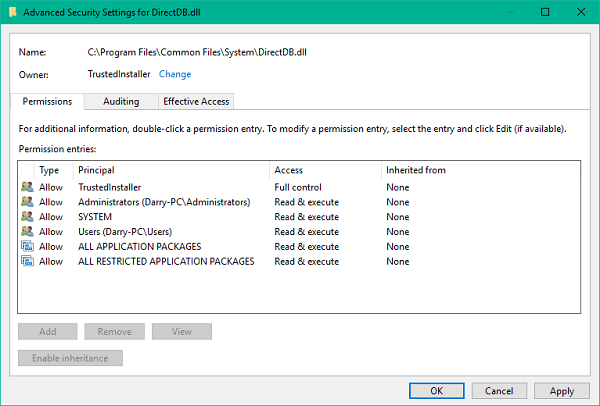This screenshot has width=600, height=406.
Task: Click the Cancel button
Action: click(499, 391)
